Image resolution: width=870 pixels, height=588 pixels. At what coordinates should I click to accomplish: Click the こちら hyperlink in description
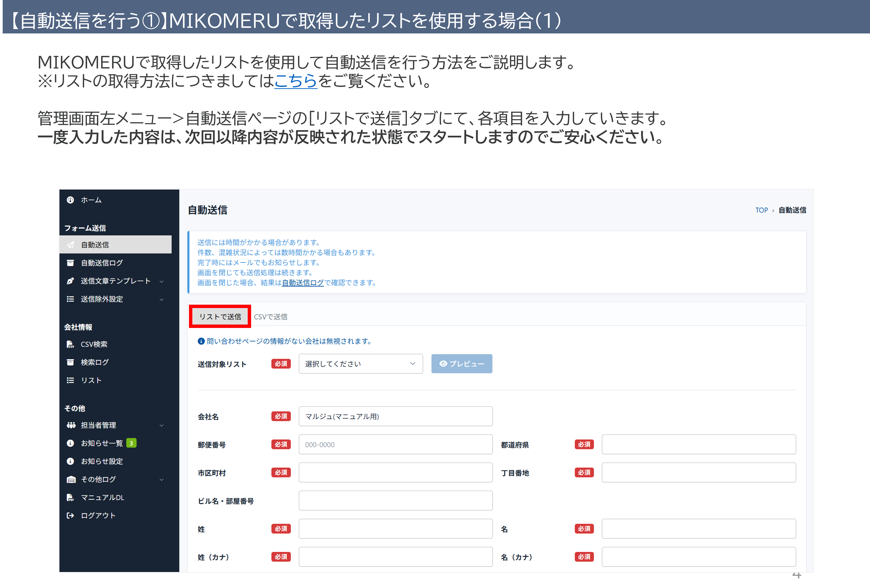[x=296, y=81]
